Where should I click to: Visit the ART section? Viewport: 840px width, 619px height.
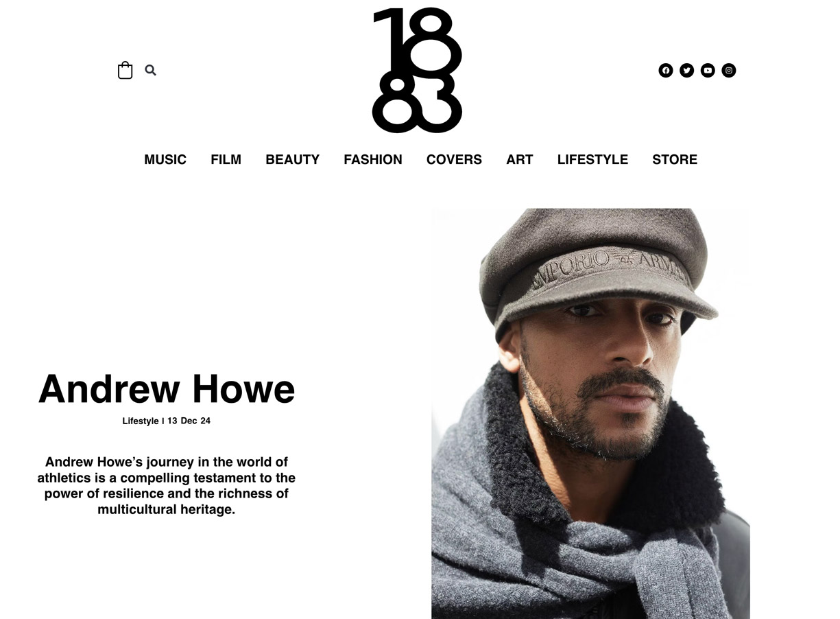(520, 159)
